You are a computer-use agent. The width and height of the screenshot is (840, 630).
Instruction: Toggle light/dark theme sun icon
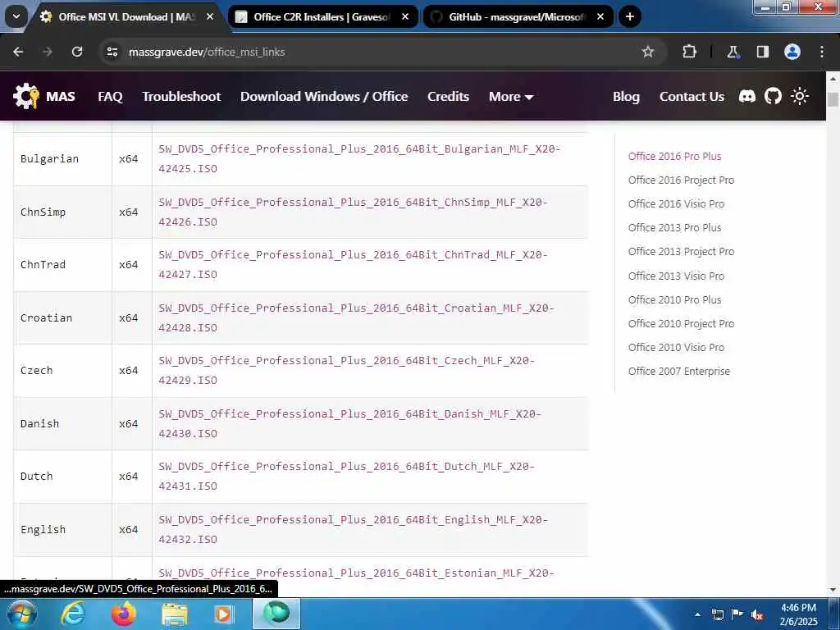799,97
